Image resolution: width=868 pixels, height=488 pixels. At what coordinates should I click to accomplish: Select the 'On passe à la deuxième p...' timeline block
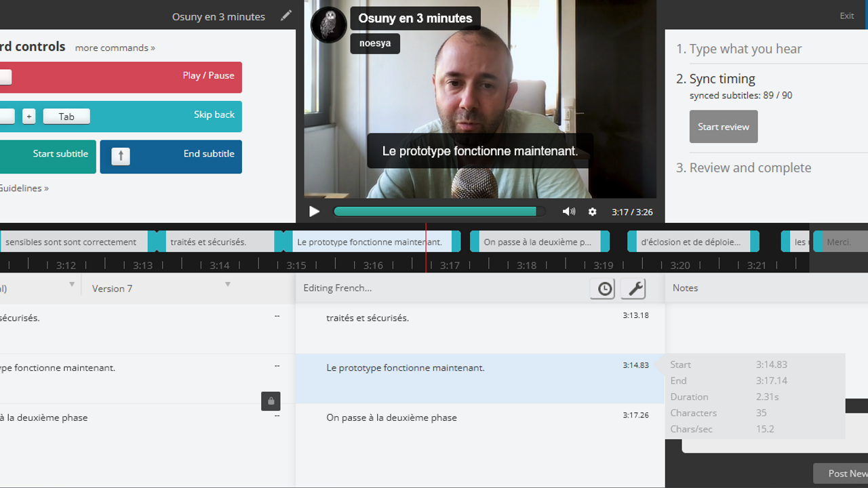tap(537, 242)
